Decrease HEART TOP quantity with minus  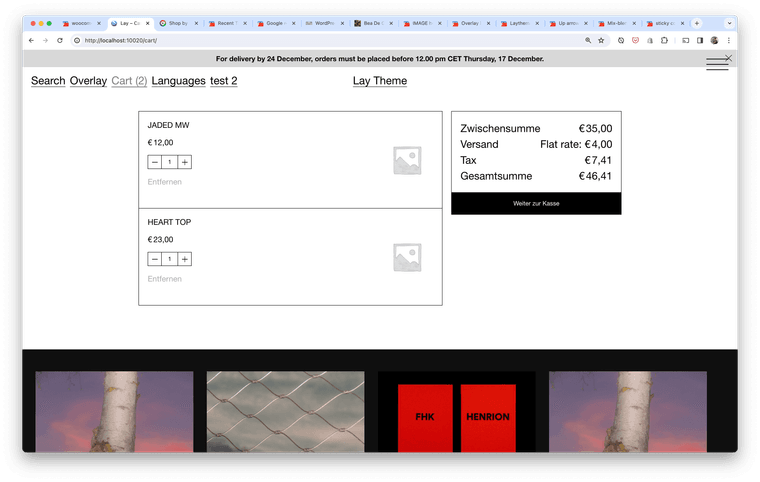coord(155,259)
